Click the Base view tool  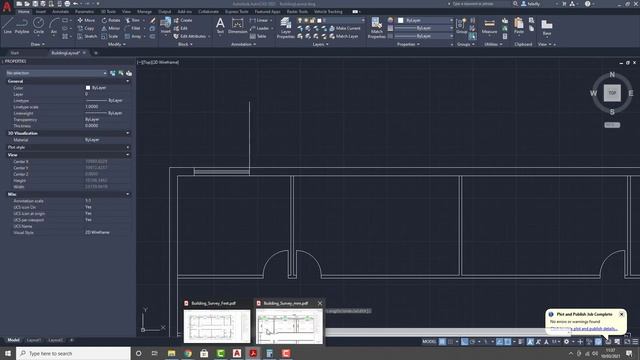tap(547, 27)
